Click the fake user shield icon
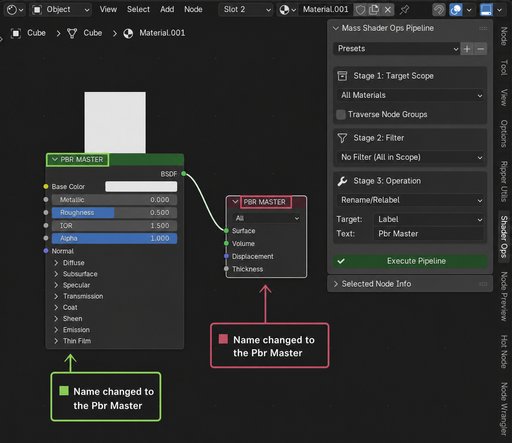This screenshot has width=512, height=443. 360,10
